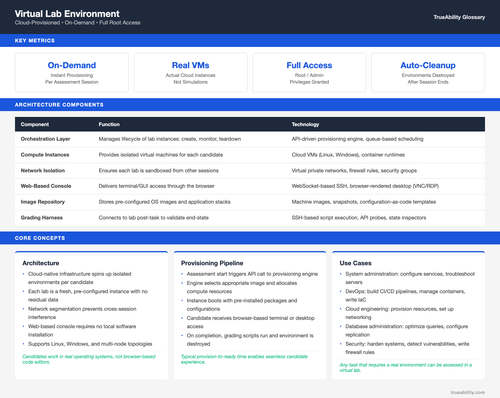Click 'DevOps: build CI/CD pipelines' bullet
Image resolution: width=500 pixels, height=398 pixels.
[405, 295]
